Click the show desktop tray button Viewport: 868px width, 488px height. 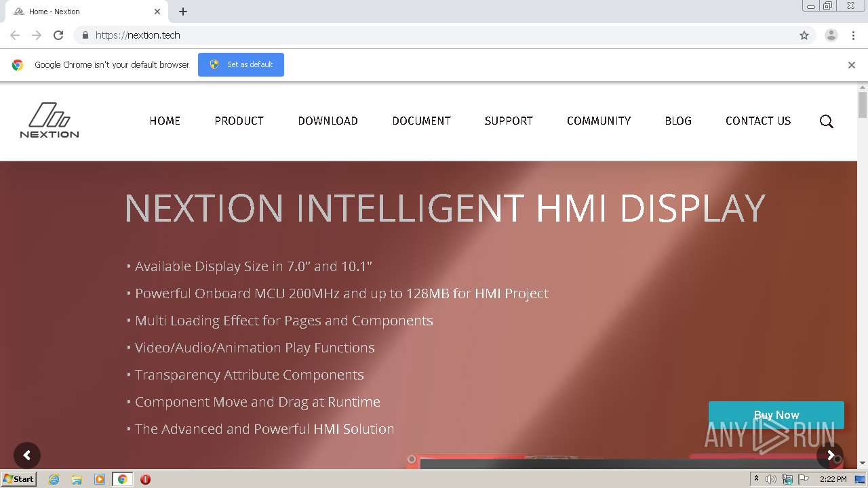[859, 479]
